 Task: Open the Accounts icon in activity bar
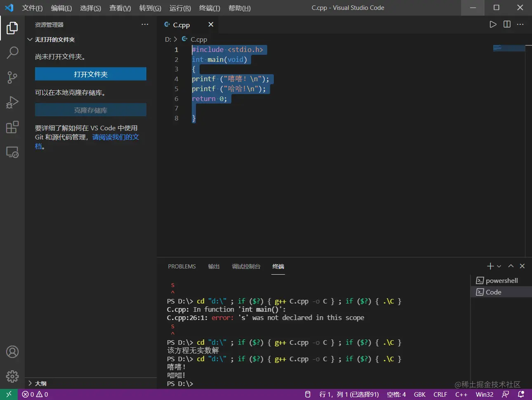point(12,352)
